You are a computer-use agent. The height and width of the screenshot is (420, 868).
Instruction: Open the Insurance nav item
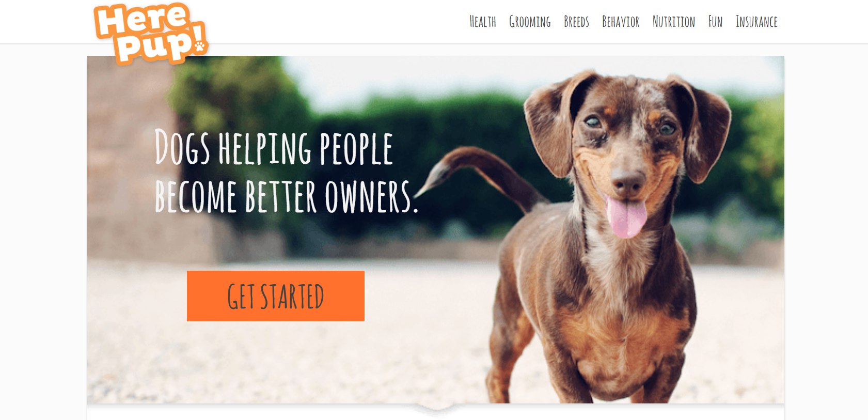pyautogui.click(x=756, y=22)
